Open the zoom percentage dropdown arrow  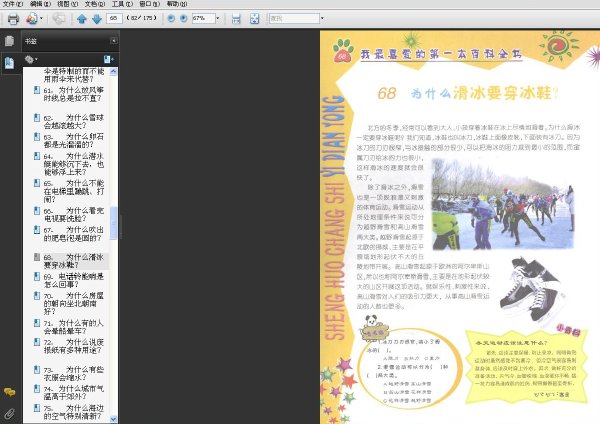(218, 18)
